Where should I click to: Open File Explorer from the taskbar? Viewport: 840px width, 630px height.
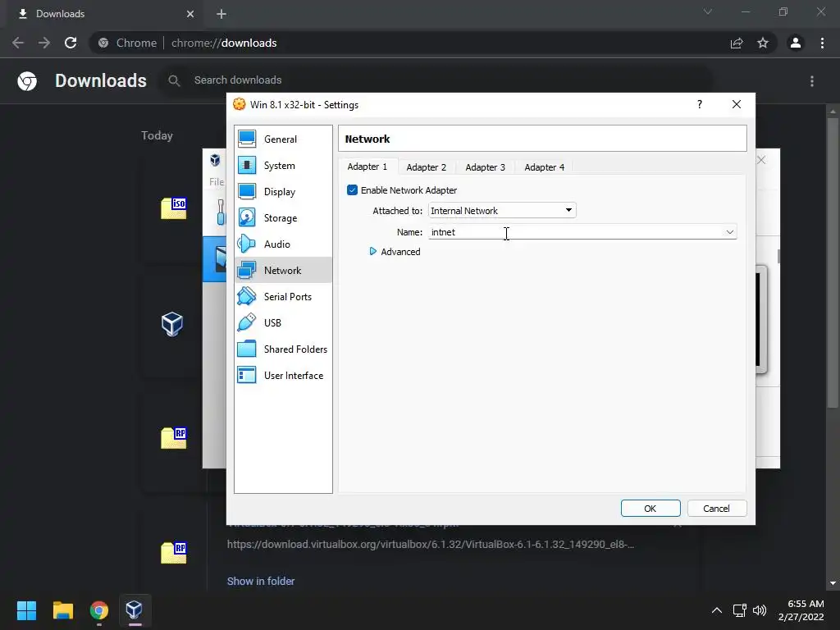click(x=62, y=610)
